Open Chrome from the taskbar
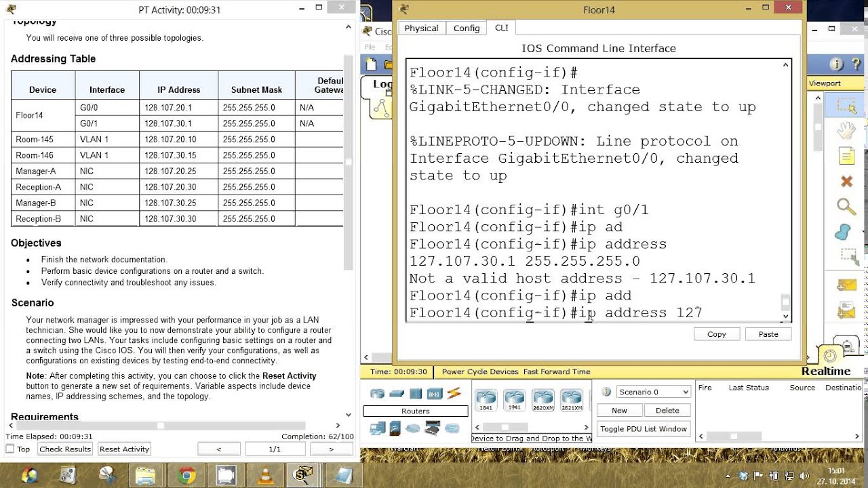868x488 pixels. click(186, 475)
